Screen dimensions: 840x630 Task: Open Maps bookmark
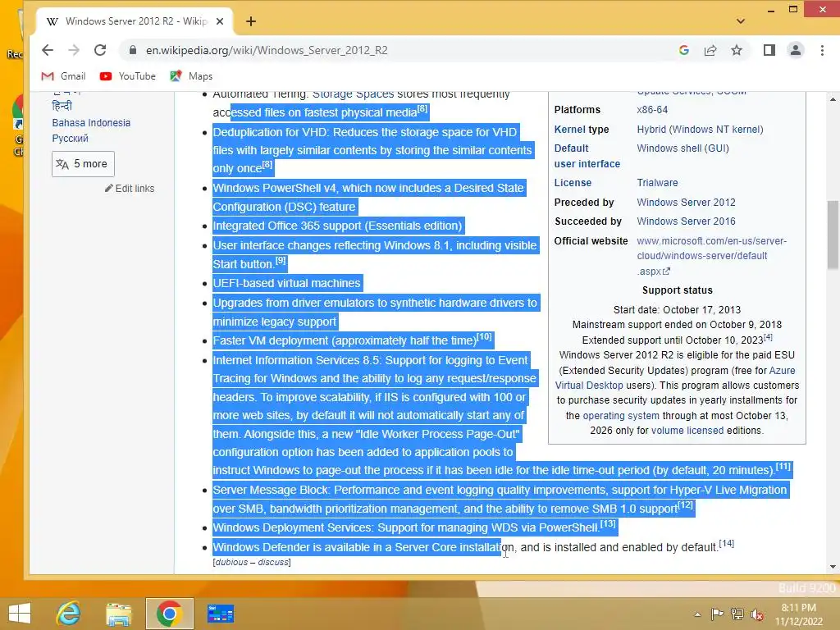191,76
